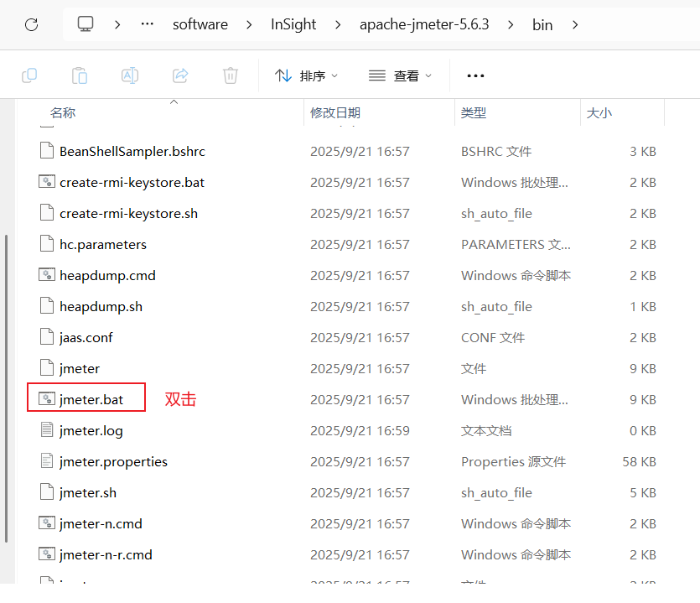
Task: Click the hc.parameters file icon
Action: point(47,244)
